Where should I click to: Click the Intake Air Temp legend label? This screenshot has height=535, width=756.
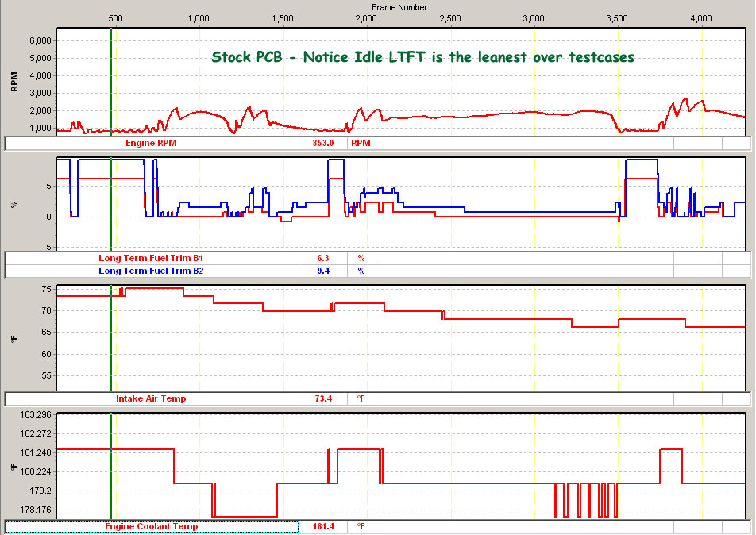(x=151, y=398)
